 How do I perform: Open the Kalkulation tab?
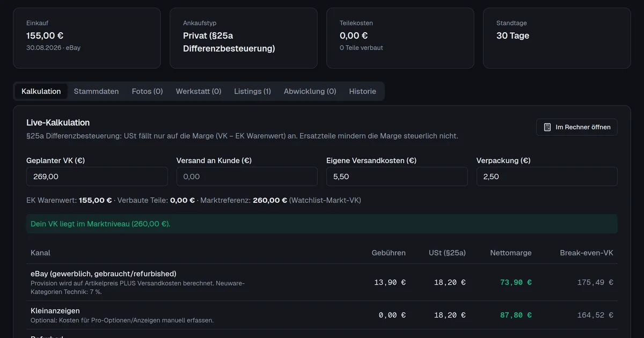(x=41, y=91)
